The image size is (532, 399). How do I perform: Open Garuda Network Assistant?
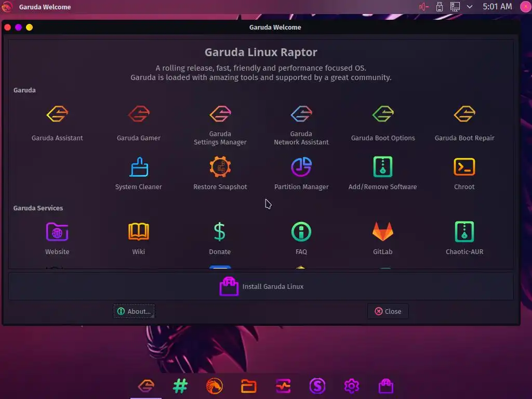click(301, 125)
